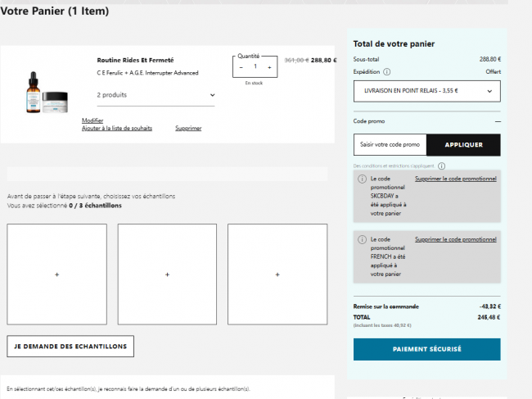Click the minus icon to decrease quantity
The width and height of the screenshot is (532, 399).
(241, 67)
